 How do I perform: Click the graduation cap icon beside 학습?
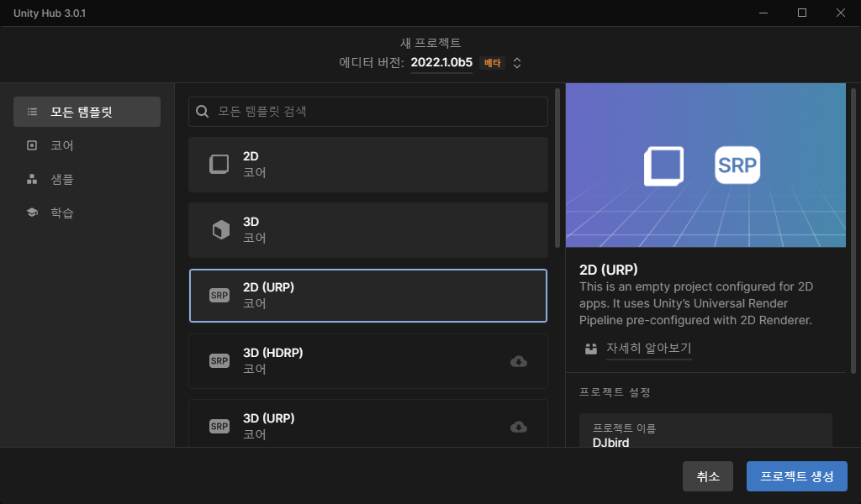32,213
